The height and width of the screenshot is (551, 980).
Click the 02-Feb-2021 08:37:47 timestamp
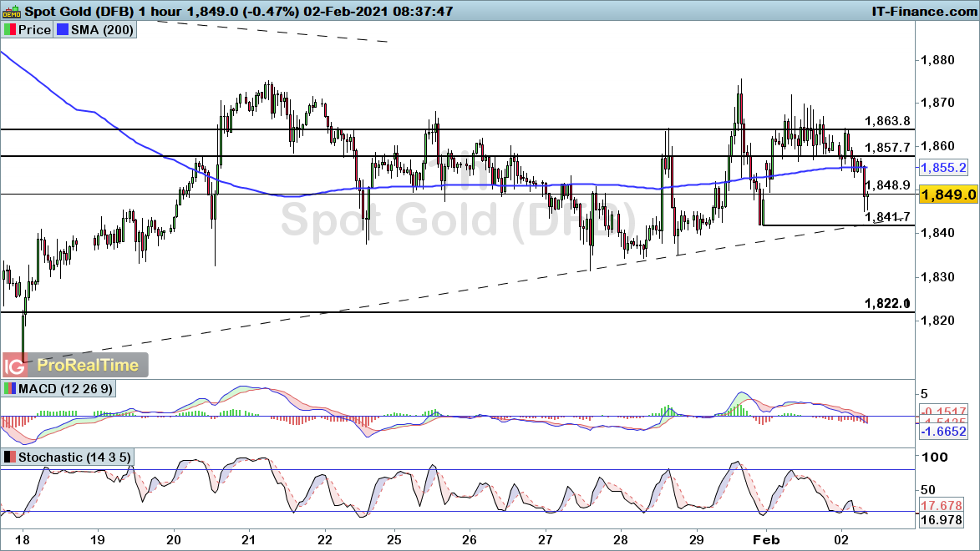point(378,11)
